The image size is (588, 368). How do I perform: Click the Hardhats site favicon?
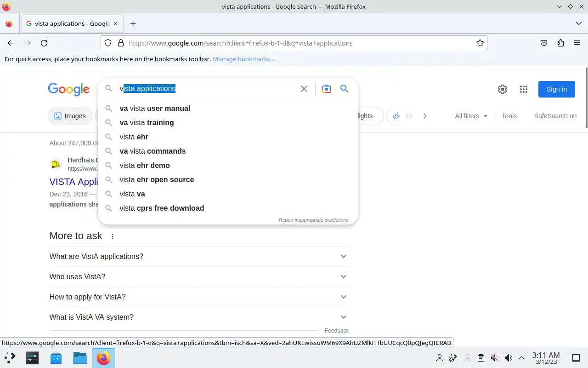[56, 164]
